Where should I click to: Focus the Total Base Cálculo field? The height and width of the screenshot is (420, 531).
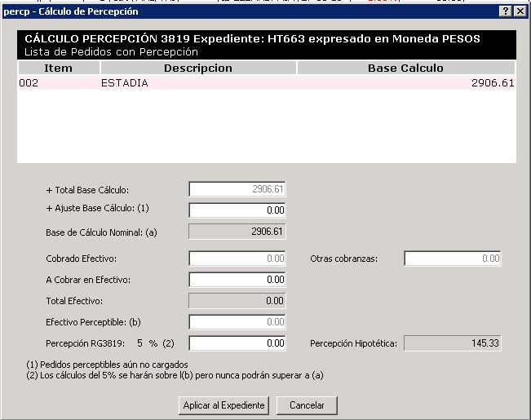tap(237, 189)
